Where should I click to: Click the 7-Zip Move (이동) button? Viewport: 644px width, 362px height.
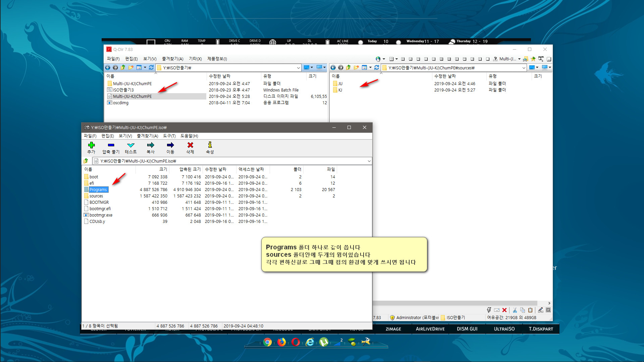(170, 147)
